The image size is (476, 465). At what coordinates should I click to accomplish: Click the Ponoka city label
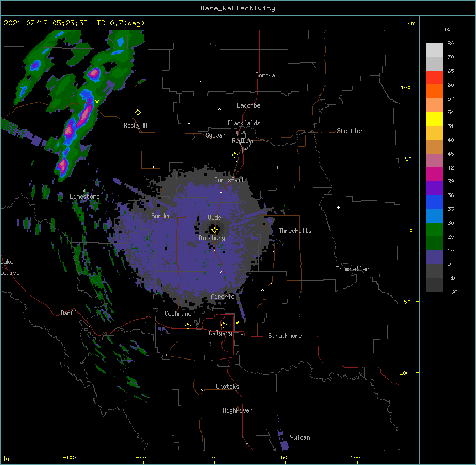click(x=265, y=75)
